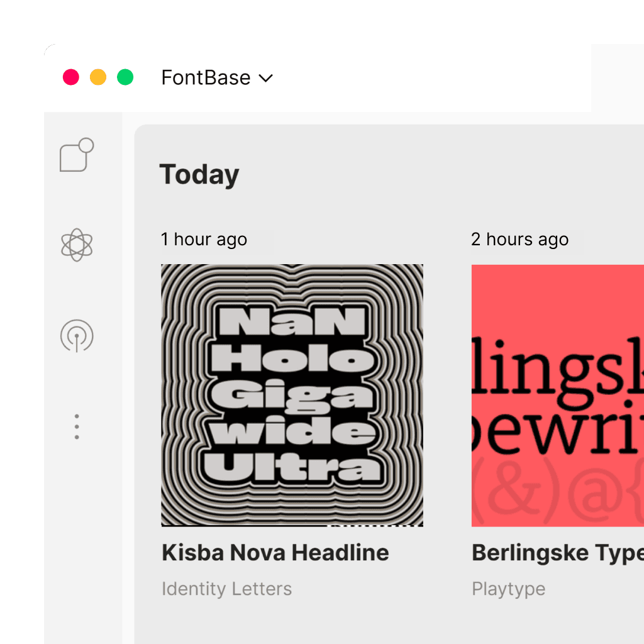Click the Identity Letters foundry link

(x=226, y=589)
